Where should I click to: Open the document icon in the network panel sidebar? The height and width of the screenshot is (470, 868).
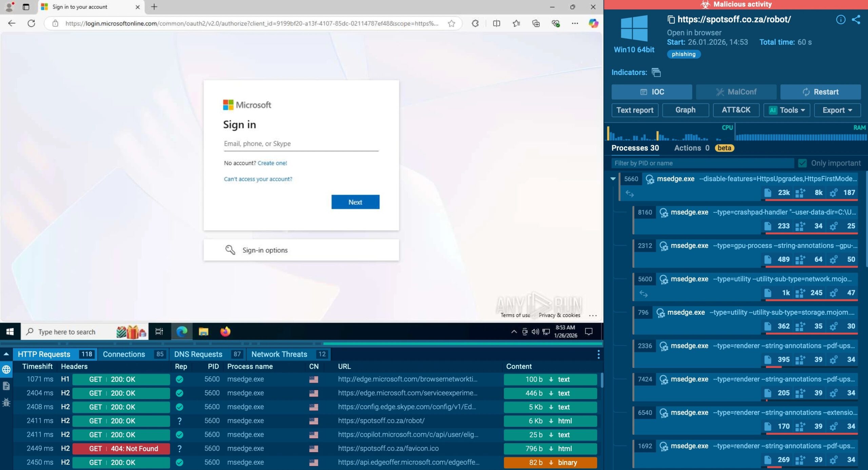pos(6,386)
